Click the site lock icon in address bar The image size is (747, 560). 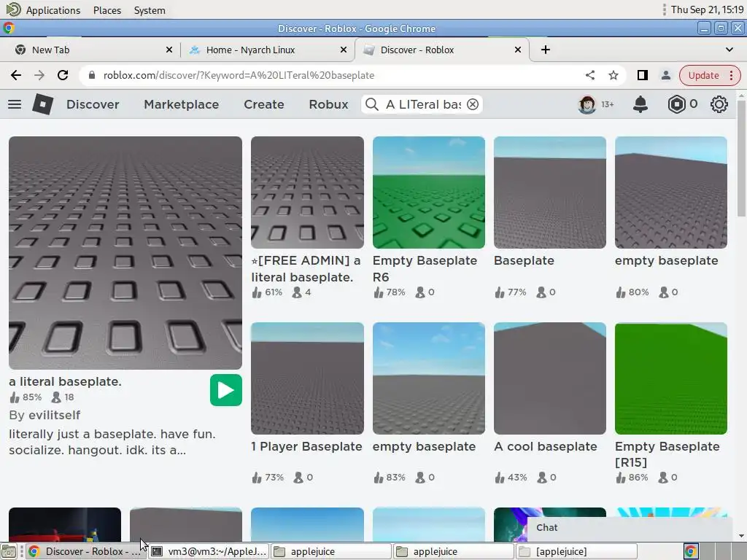92,75
